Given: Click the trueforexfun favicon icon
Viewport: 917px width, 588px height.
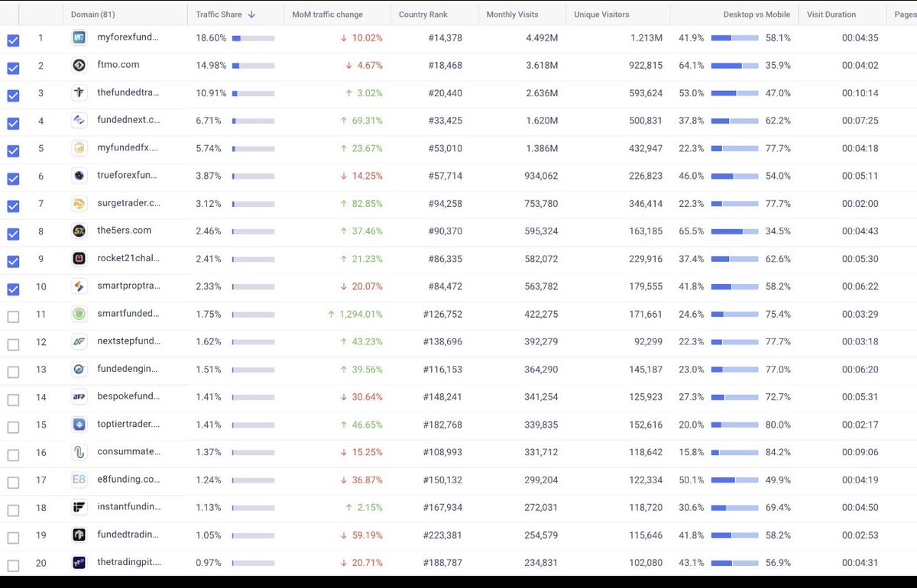Looking at the screenshot, I should tap(79, 176).
